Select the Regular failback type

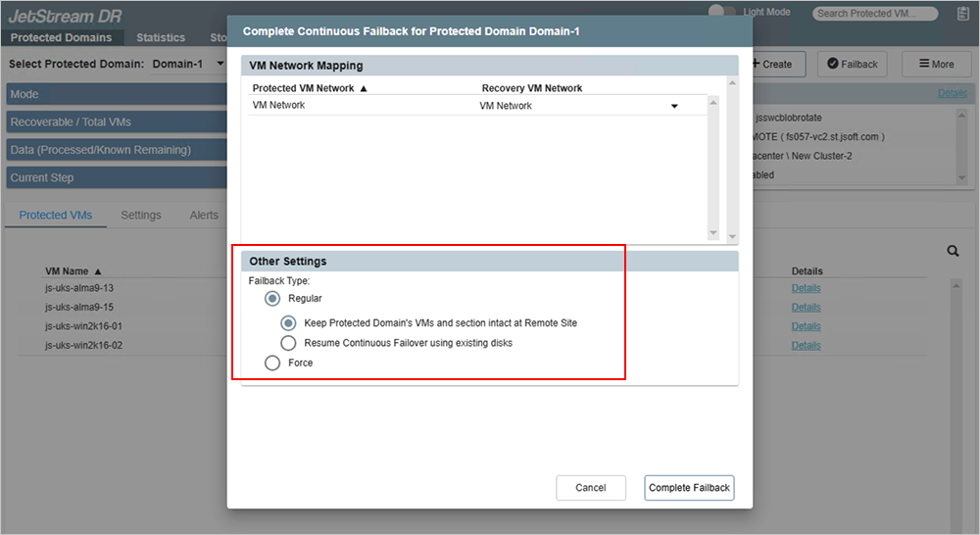tap(271, 298)
